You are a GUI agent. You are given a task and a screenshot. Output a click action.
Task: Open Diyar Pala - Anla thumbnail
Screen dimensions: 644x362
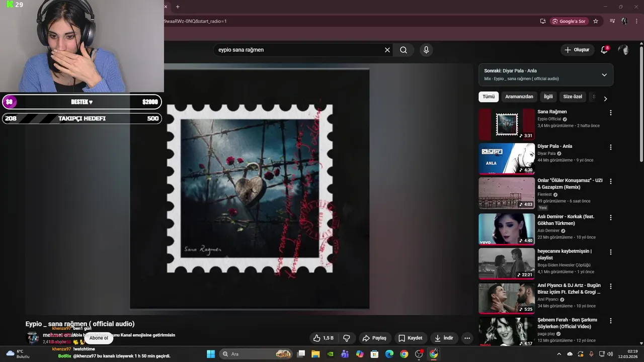tap(507, 159)
